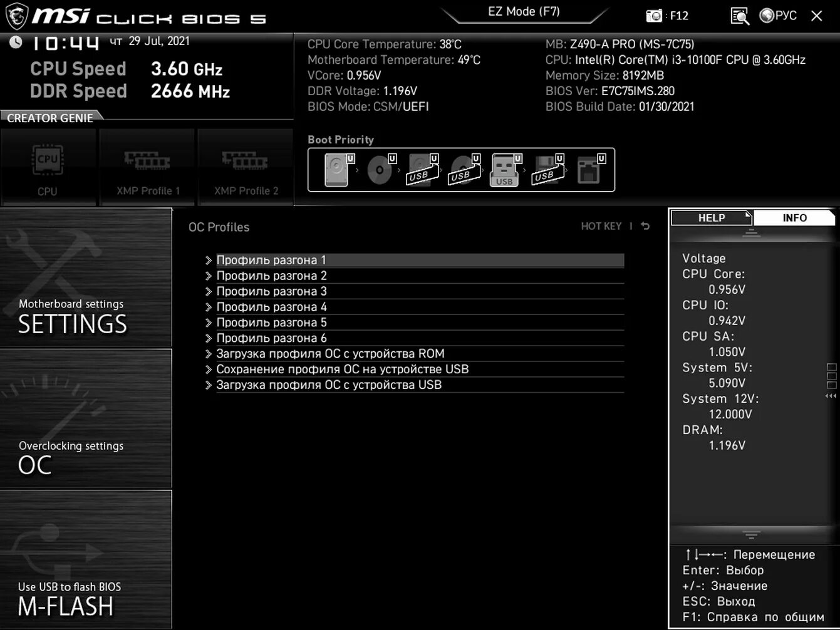Viewport: 840px width, 630px height.
Task: Switch to EZ Mode (F7)
Action: point(524,12)
